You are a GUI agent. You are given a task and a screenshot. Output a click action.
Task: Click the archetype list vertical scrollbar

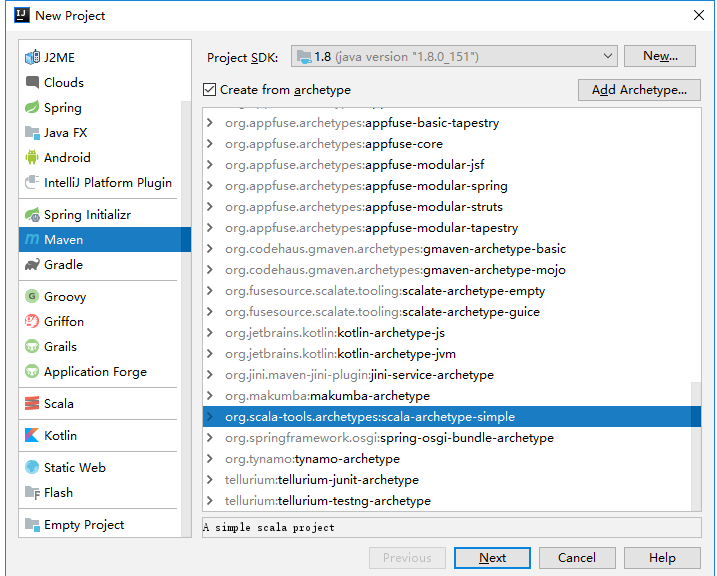(x=696, y=446)
